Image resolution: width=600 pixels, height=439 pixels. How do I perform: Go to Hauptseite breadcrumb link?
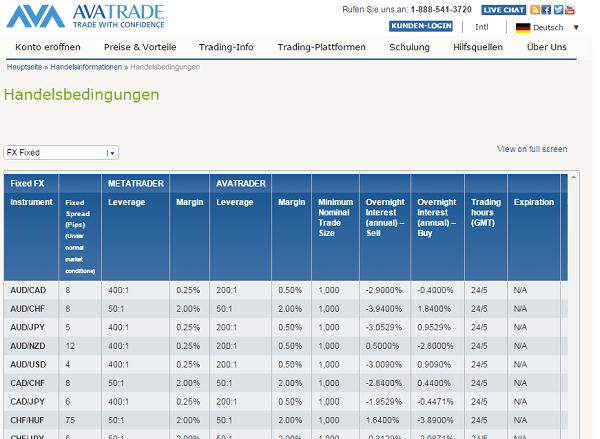(x=24, y=67)
